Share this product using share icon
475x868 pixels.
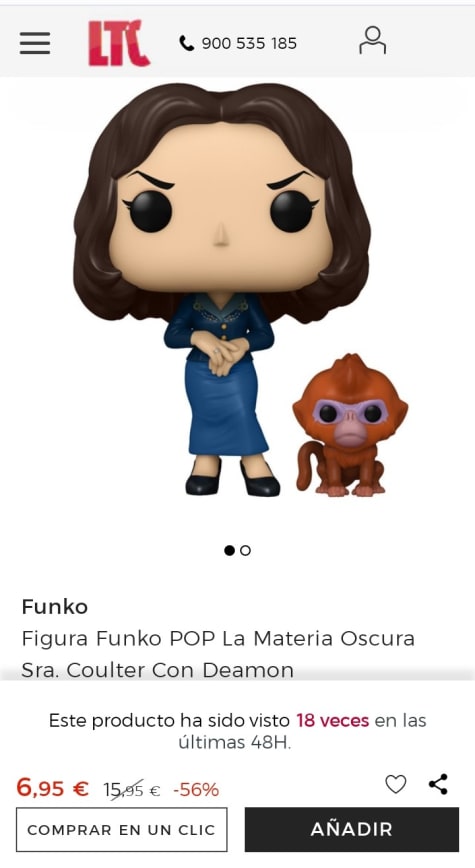[438, 784]
